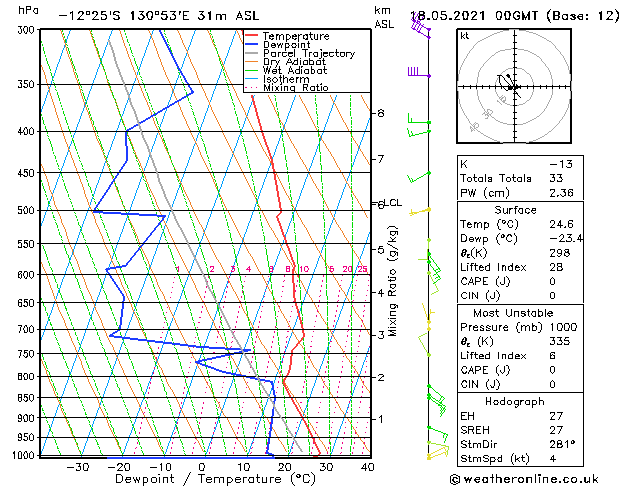The image size is (629, 486).
Task: Click the 300 hPa pressure label
Action: 28,30
